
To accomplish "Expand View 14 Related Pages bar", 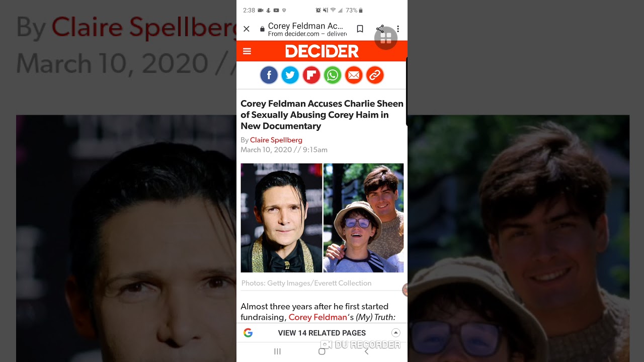I will [x=322, y=333].
